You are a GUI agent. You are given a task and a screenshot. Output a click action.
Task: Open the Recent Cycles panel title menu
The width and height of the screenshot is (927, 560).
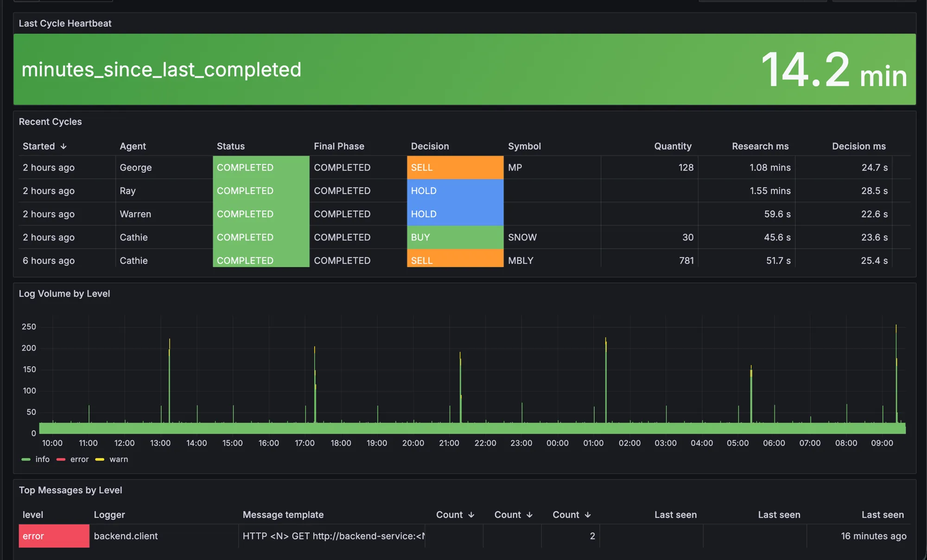(x=50, y=122)
